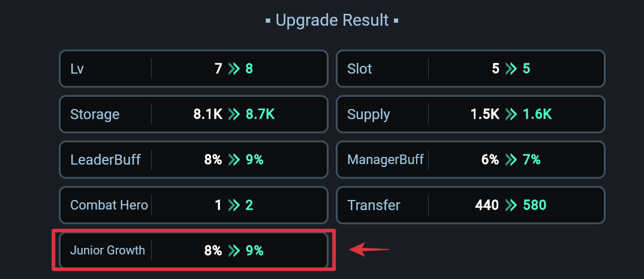
Task: Click the new level value 8
Action: pyautogui.click(x=249, y=68)
